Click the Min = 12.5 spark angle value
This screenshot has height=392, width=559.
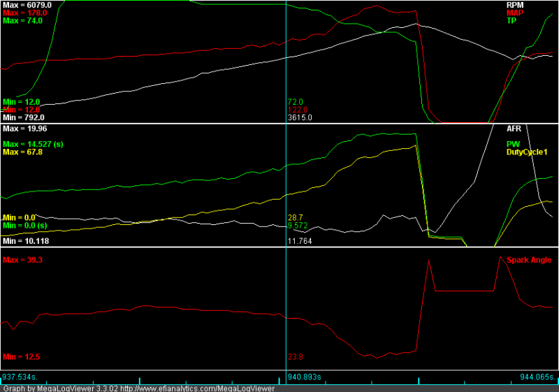[x=22, y=357]
